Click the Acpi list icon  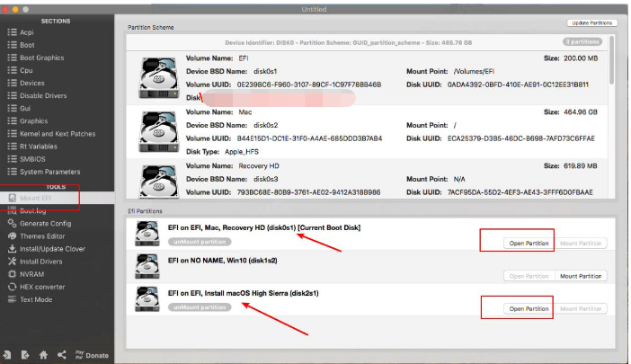tap(12, 32)
